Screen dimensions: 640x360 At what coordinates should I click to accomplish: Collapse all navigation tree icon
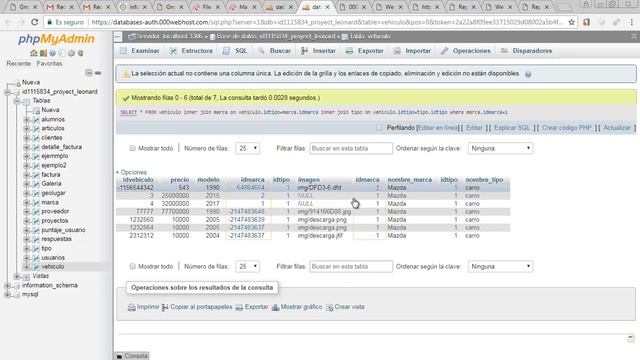click(89, 73)
